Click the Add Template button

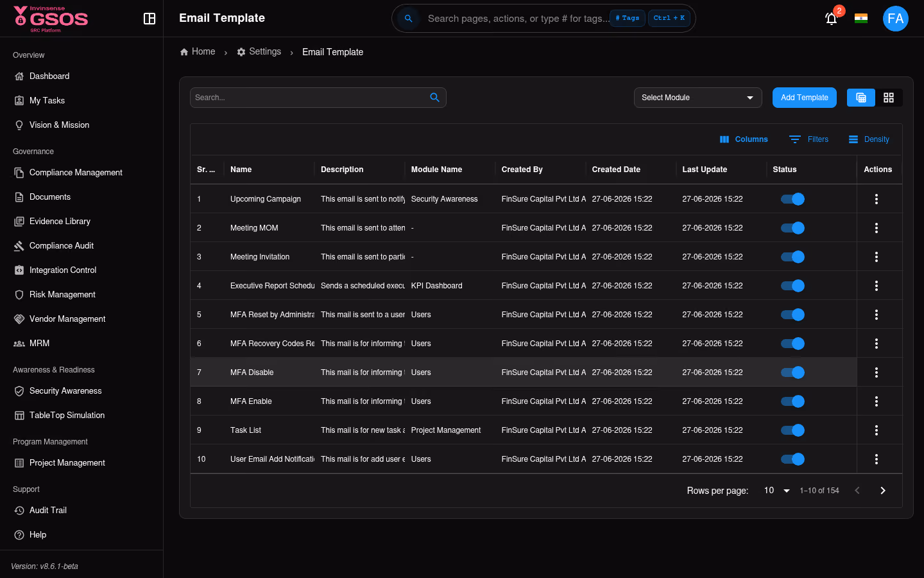point(805,98)
